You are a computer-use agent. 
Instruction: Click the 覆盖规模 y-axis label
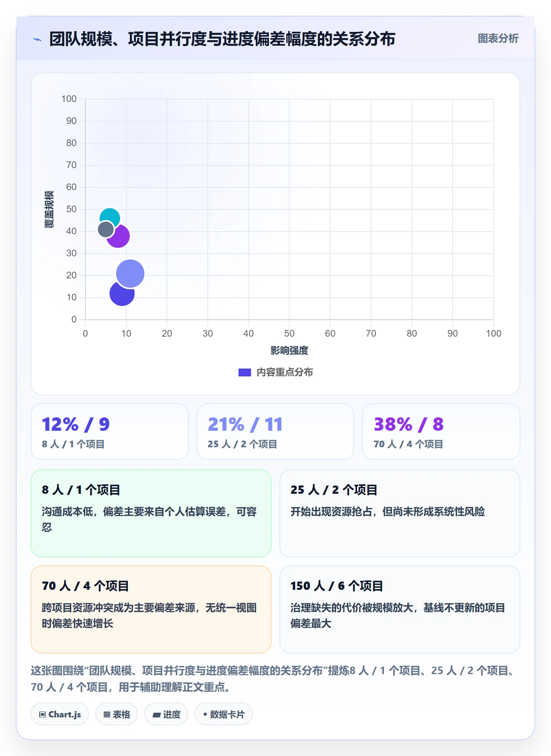pyautogui.click(x=49, y=209)
